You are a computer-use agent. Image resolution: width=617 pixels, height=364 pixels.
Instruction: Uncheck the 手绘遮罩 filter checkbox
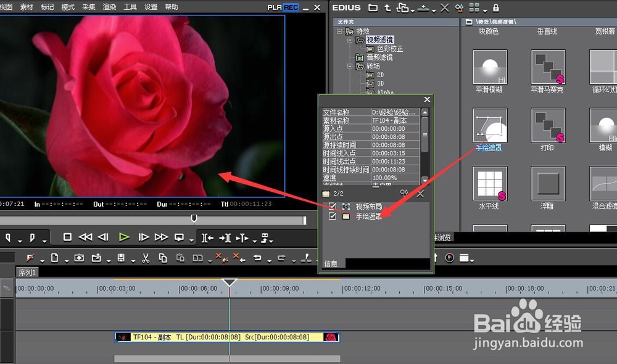pyautogui.click(x=333, y=216)
